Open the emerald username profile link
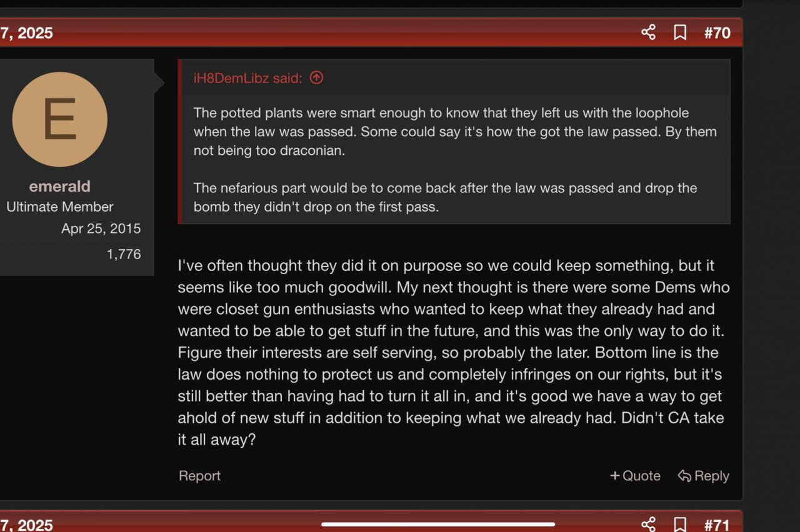 [x=60, y=186]
